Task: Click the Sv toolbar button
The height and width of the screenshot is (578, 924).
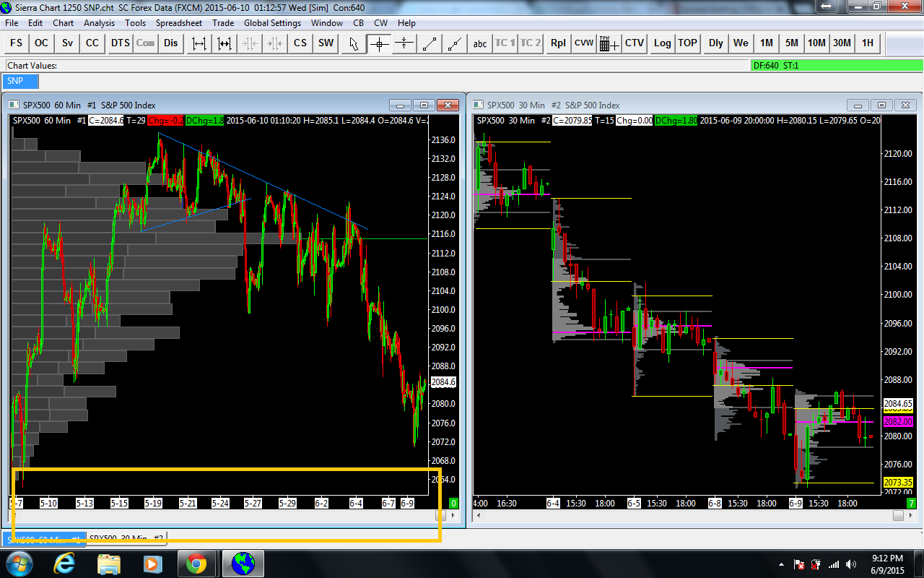Action: click(67, 43)
